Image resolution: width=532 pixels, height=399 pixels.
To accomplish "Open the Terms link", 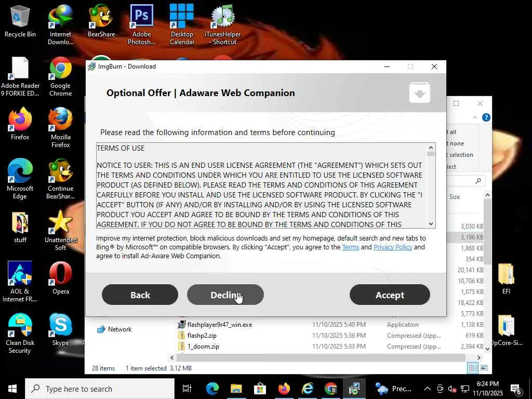I will (351, 247).
